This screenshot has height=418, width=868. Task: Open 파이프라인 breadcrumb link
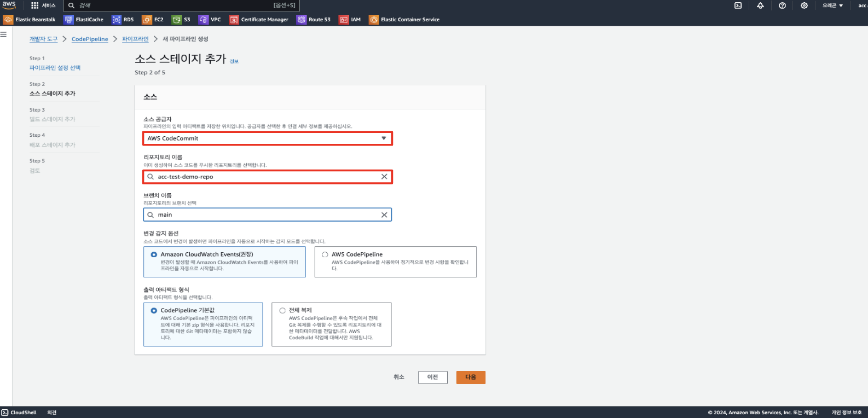pos(135,39)
